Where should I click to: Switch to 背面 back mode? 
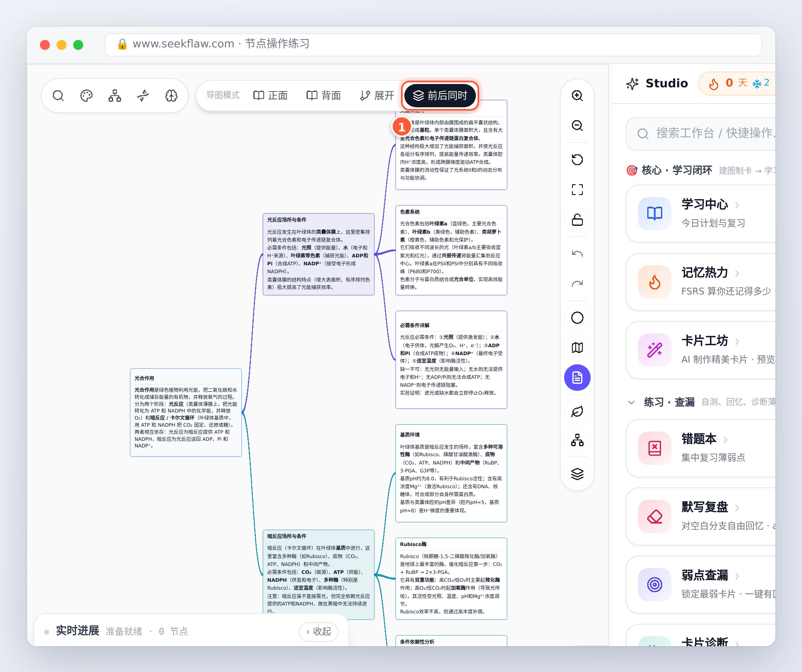coord(324,96)
